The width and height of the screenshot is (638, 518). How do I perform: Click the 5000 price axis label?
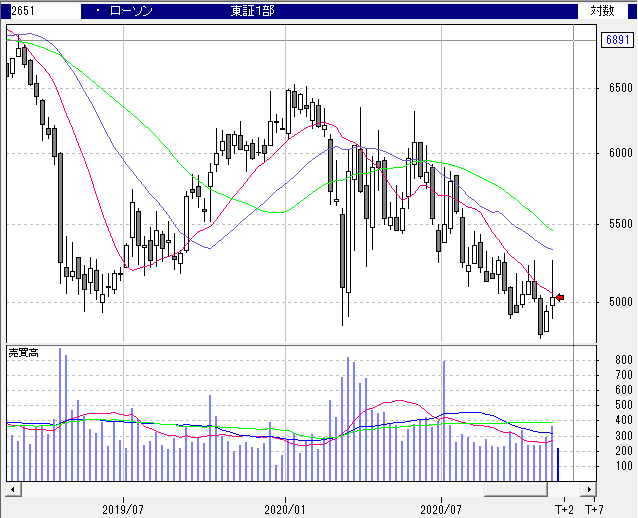621,302
